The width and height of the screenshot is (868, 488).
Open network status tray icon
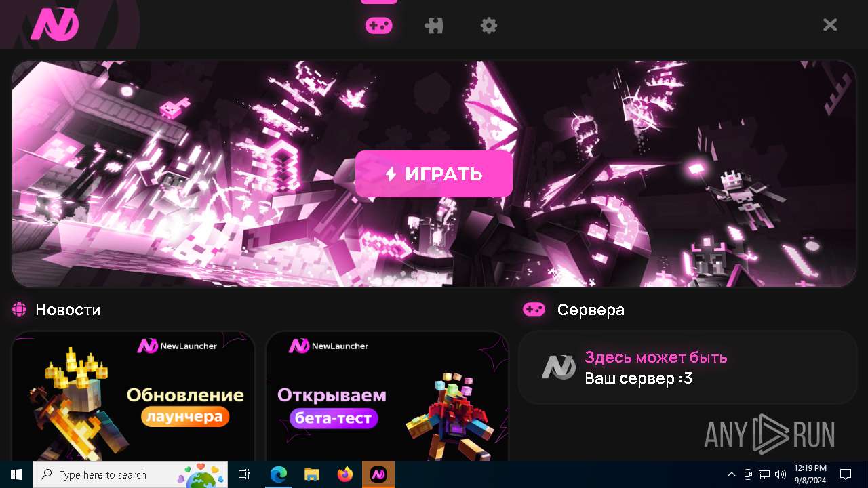tap(764, 474)
